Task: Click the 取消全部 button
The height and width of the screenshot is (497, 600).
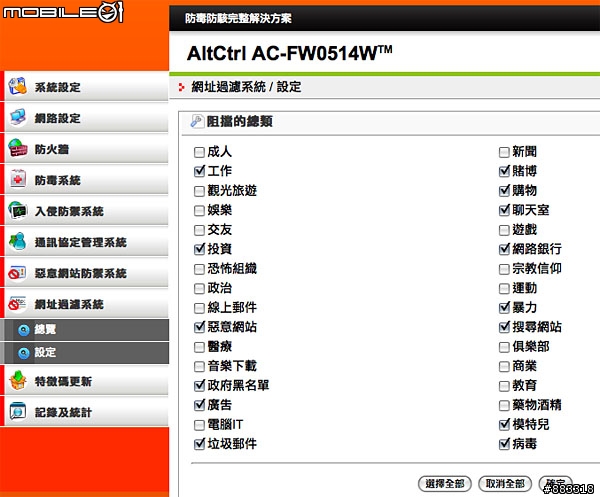Action: pyautogui.click(x=505, y=484)
